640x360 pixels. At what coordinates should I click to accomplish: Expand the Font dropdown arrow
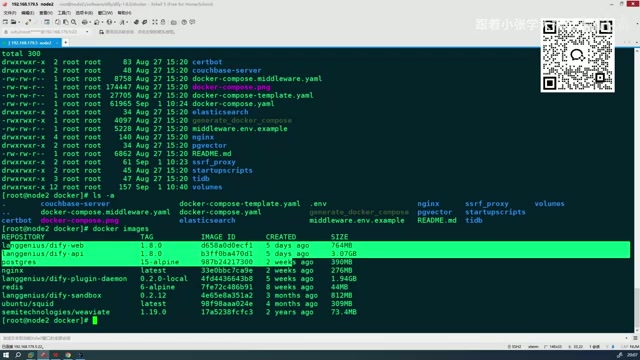(x=127, y=22)
